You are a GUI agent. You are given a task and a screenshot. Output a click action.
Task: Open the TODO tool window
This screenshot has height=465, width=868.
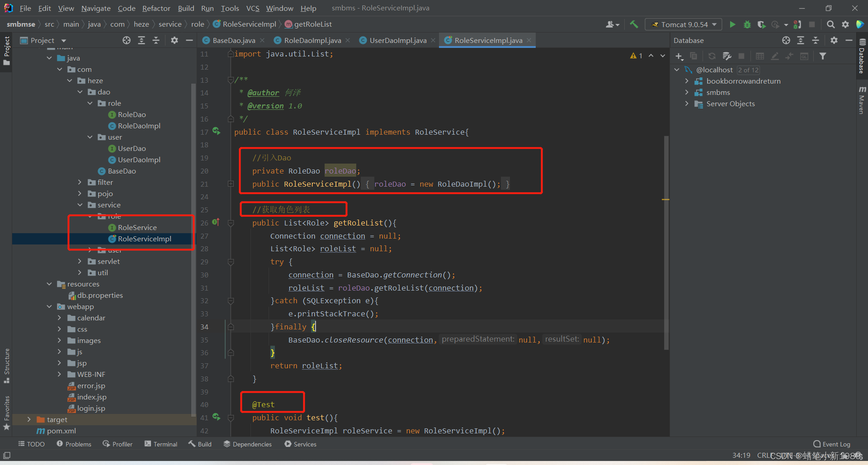(31, 444)
